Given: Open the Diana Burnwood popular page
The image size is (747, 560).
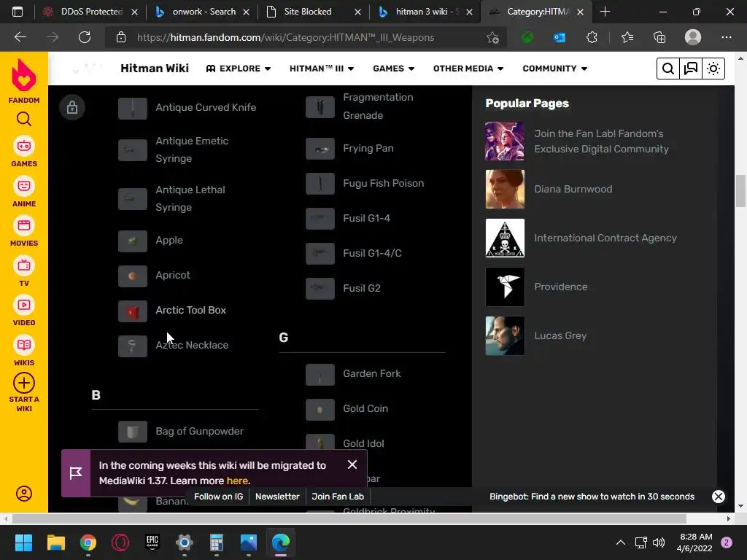Looking at the screenshot, I should tap(573, 189).
